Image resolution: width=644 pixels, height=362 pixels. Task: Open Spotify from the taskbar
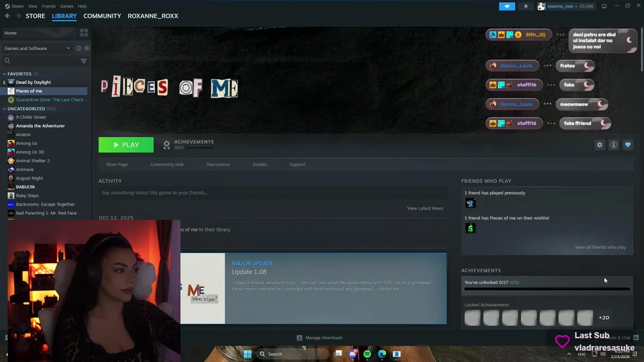click(367, 354)
